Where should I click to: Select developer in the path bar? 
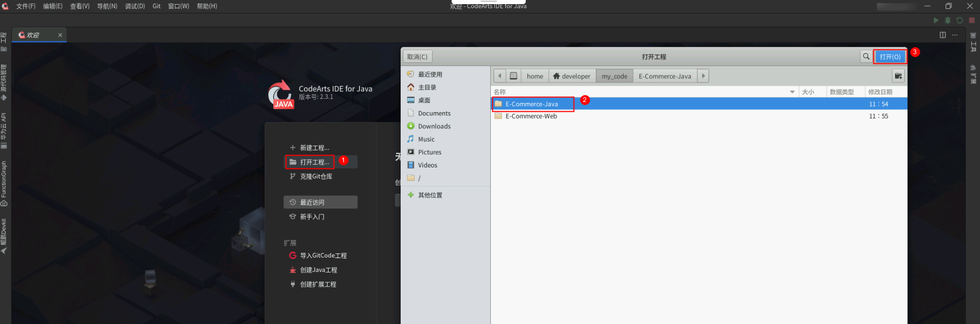point(572,76)
